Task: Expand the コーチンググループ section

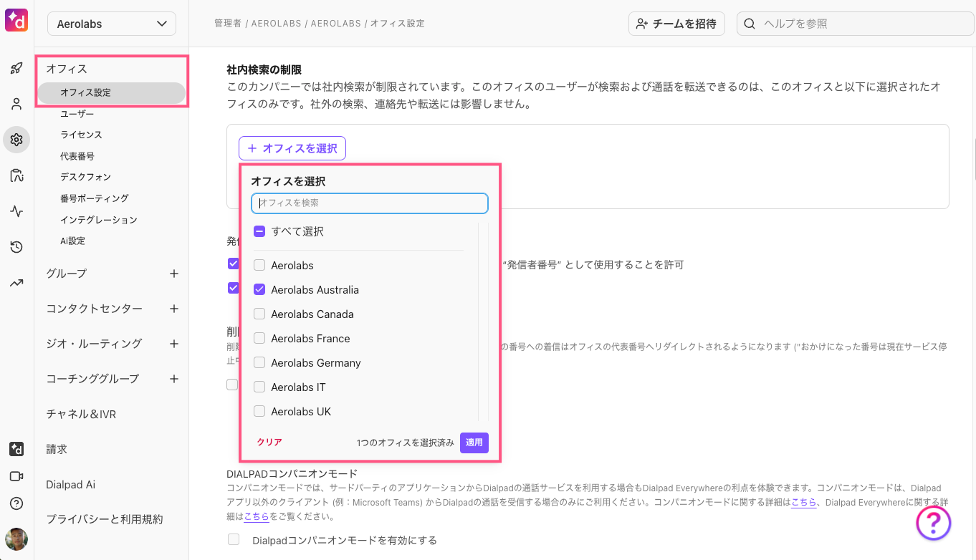Action: [x=92, y=378]
